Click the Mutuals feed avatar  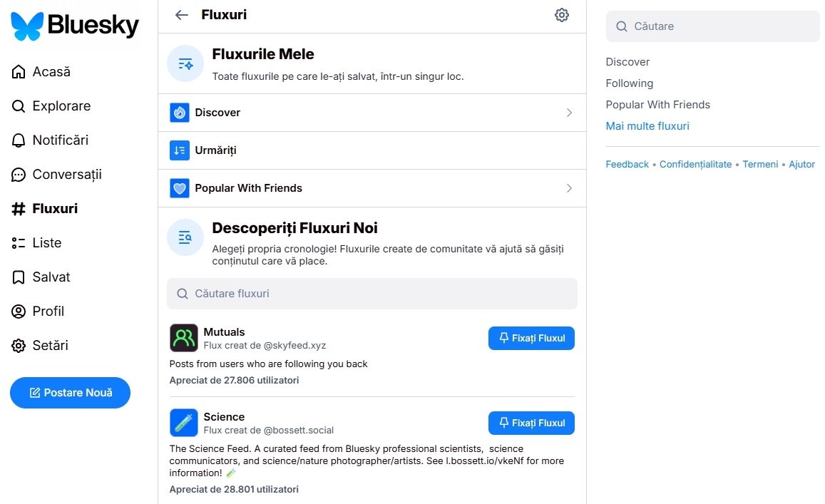tap(184, 338)
